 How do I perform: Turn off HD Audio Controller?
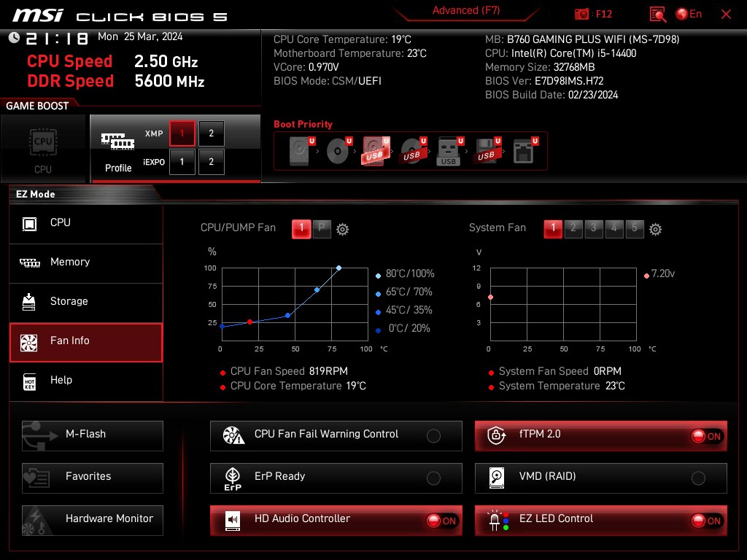coord(336,521)
